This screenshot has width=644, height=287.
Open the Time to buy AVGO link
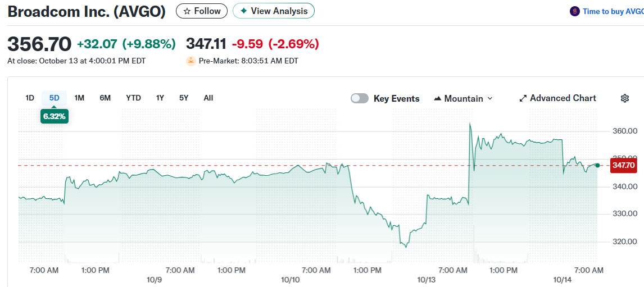(x=613, y=11)
